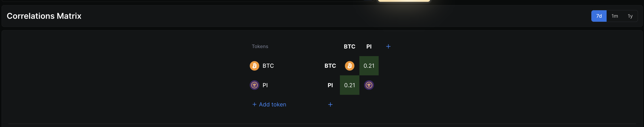Click the plus icon after PI column header
644x127 pixels.
pyautogui.click(x=388, y=47)
